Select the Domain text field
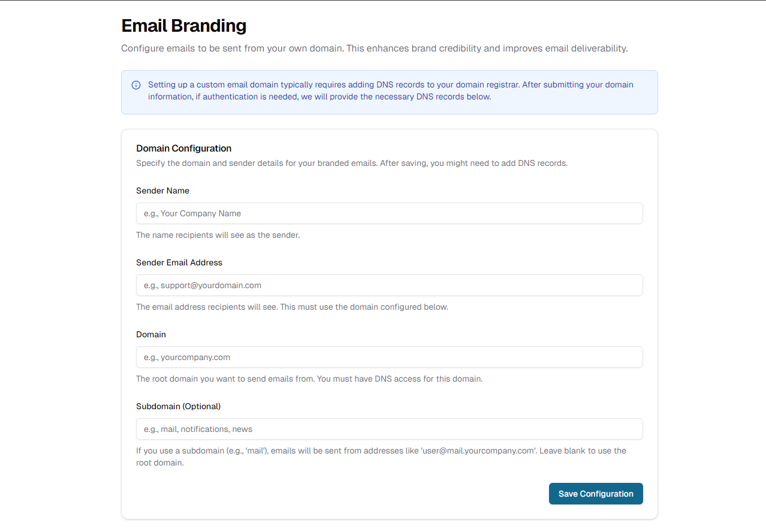The image size is (766, 532). (389, 357)
